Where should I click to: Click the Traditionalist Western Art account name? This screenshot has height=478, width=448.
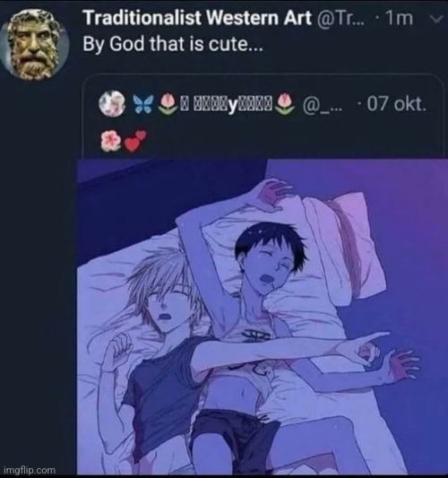tap(197, 18)
